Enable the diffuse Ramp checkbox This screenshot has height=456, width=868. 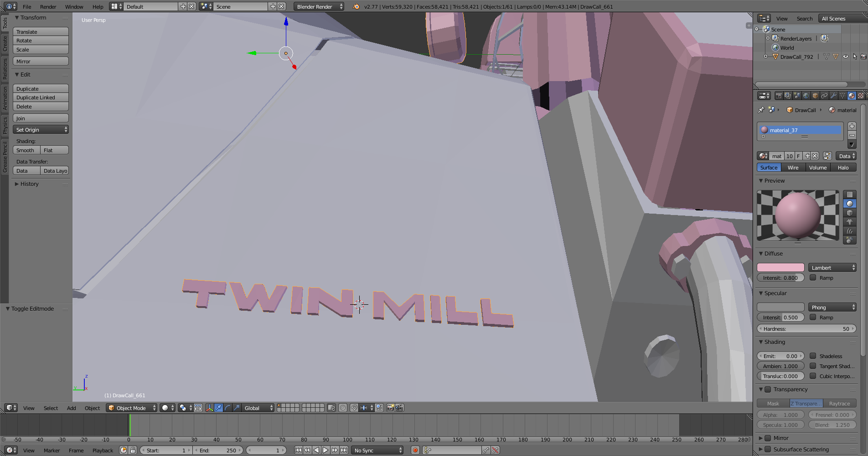coord(813,277)
